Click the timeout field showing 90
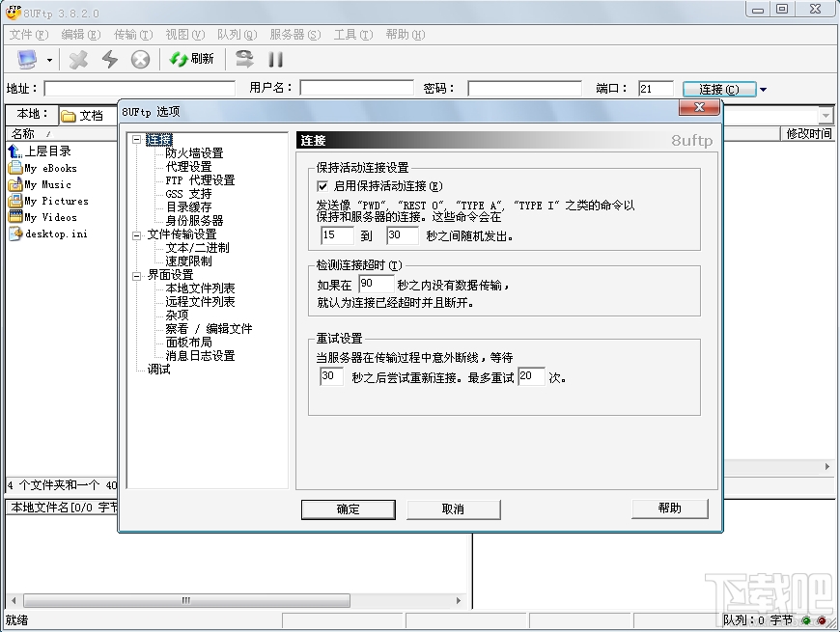This screenshot has height=632, width=840. point(377,285)
